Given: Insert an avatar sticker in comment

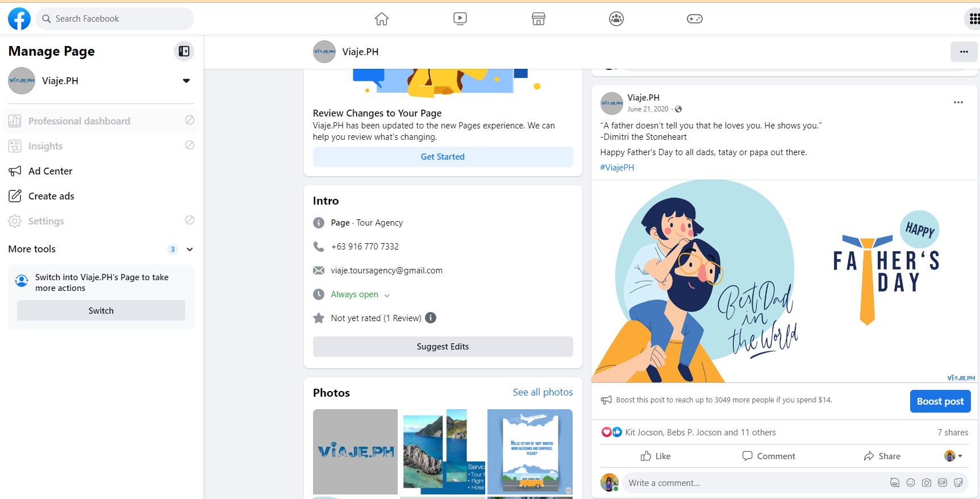Looking at the screenshot, I should (x=895, y=483).
